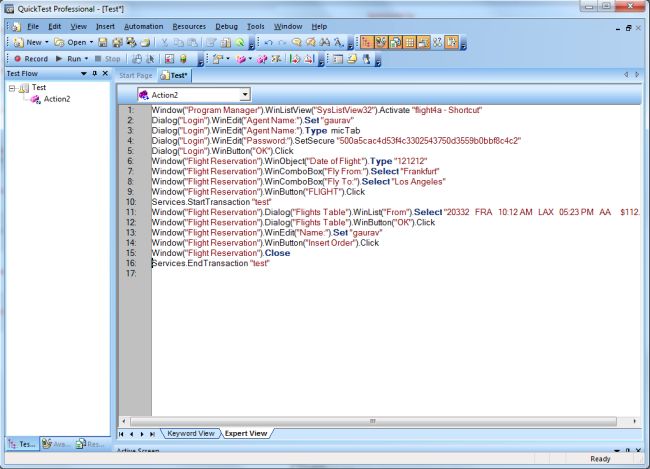
Task: Click the Analog Recording hand icon
Action: (x=137, y=59)
